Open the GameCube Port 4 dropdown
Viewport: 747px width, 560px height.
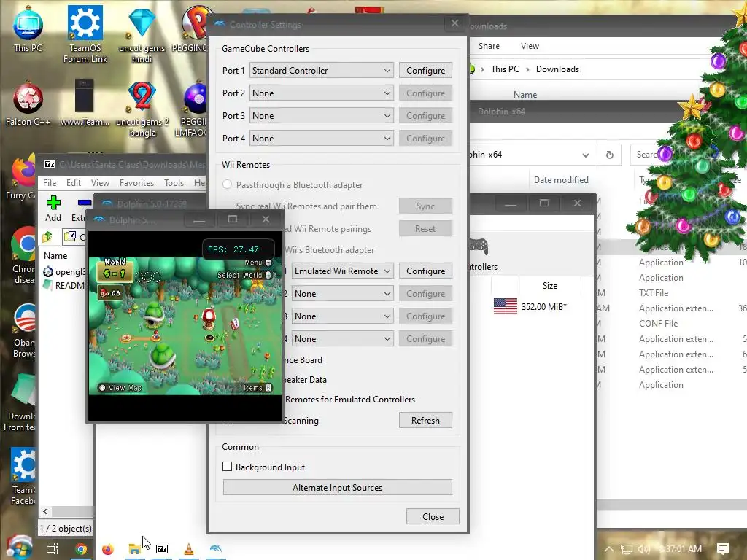click(x=322, y=139)
